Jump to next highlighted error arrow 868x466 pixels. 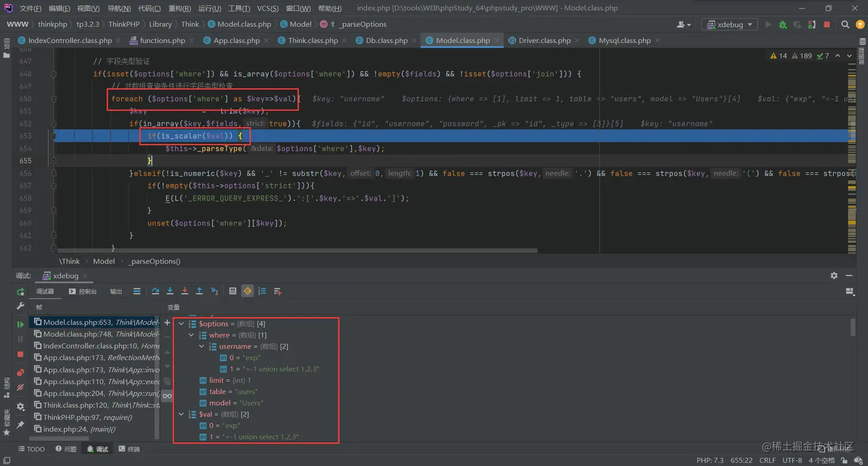coord(850,56)
